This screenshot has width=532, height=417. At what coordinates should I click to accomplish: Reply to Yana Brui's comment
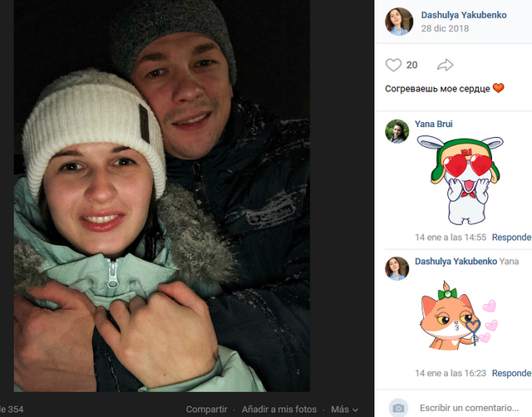512,238
